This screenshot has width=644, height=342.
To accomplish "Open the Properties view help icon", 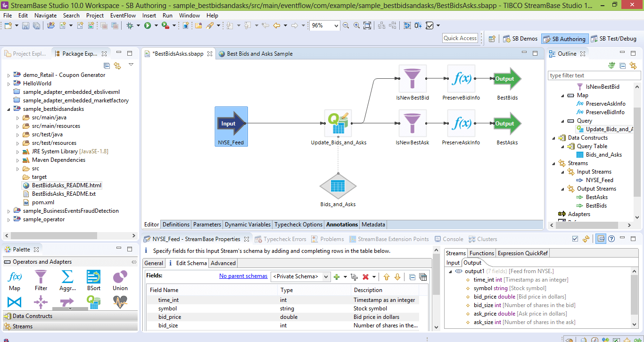I will (x=611, y=239).
